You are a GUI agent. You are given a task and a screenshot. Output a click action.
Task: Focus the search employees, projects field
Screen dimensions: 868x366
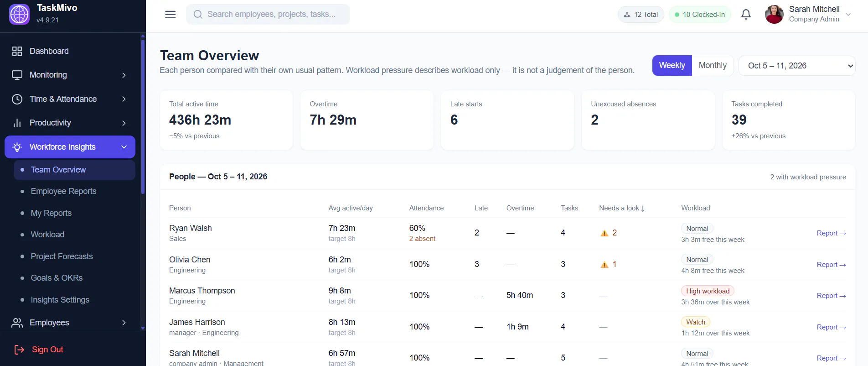[x=268, y=15]
